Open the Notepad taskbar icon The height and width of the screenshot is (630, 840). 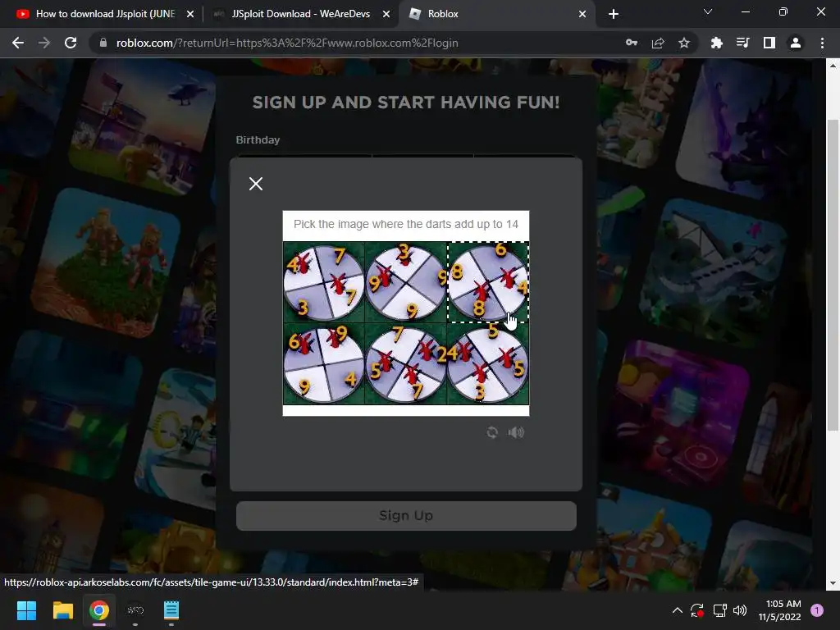click(171, 610)
